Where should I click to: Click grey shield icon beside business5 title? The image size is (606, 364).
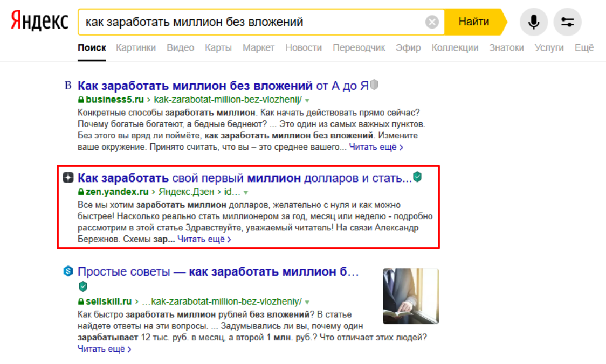point(374,85)
